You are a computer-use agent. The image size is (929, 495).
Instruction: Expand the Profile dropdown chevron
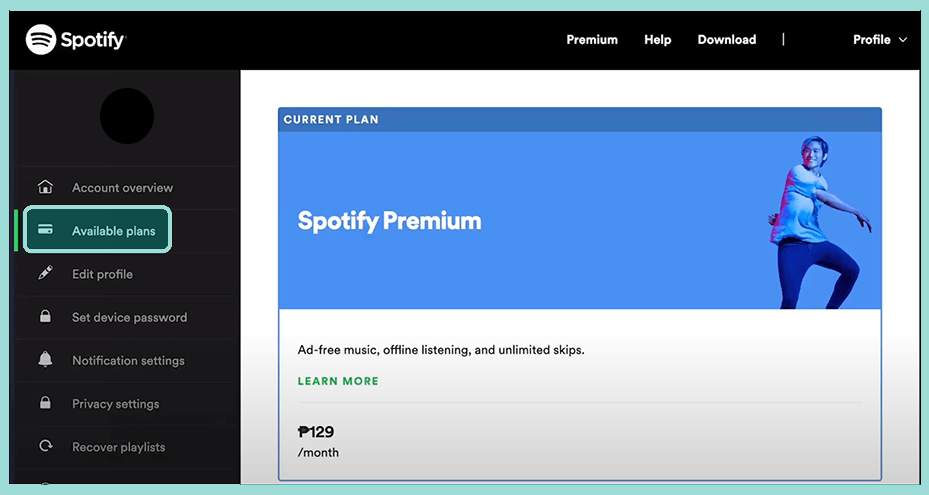[x=903, y=40]
